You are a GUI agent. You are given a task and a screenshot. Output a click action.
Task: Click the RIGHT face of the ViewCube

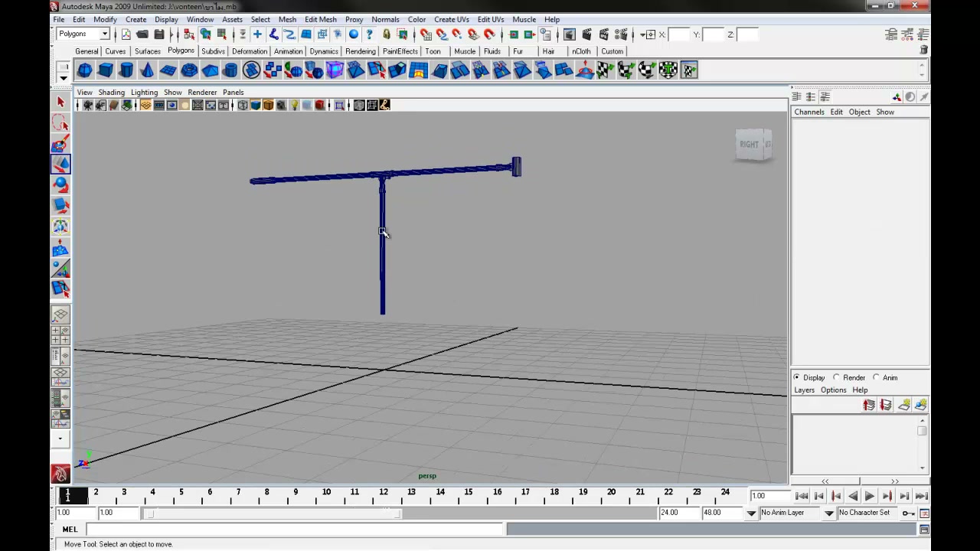749,144
